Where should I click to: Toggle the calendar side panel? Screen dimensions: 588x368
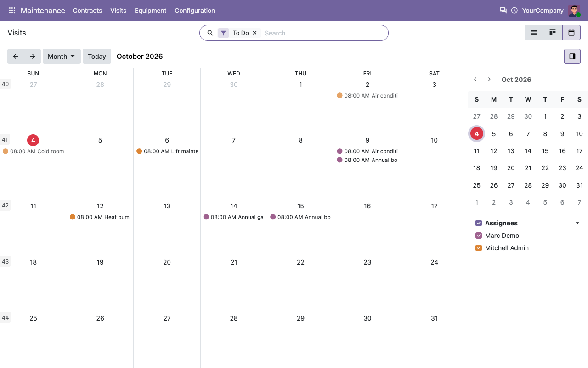point(572,57)
